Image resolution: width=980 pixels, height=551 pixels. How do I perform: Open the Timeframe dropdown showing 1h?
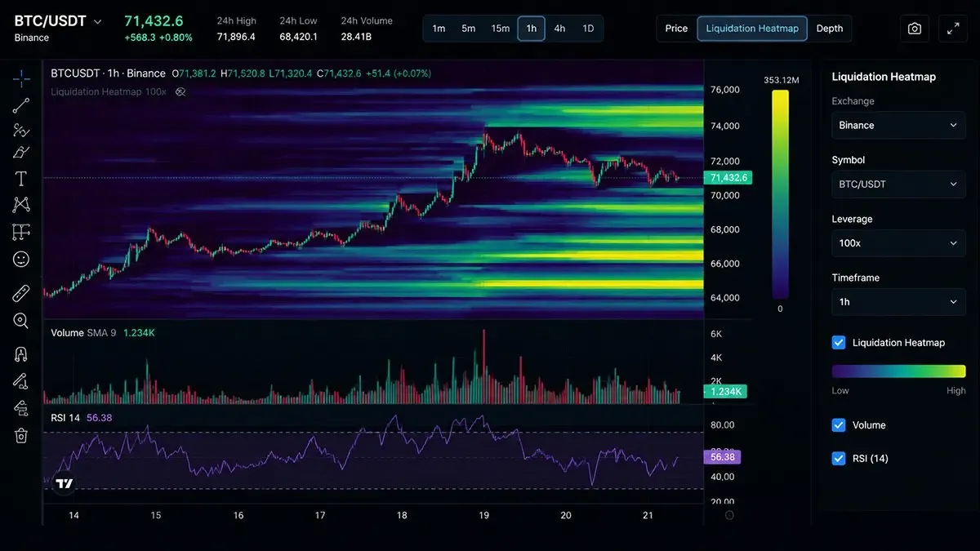pyautogui.click(x=898, y=302)
